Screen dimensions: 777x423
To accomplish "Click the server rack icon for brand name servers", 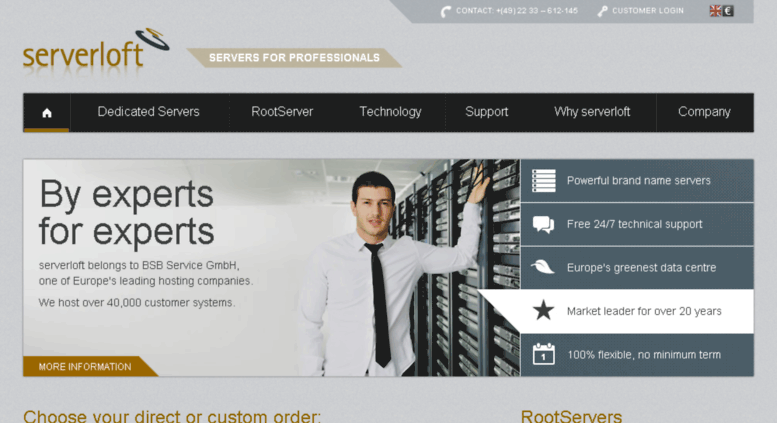I will (x=544, y=181).
